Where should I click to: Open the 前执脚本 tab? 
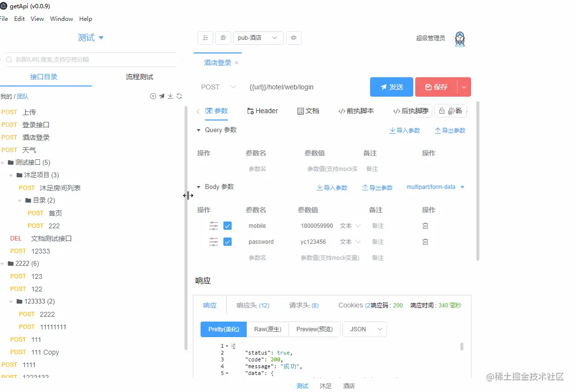click(356, 111)
